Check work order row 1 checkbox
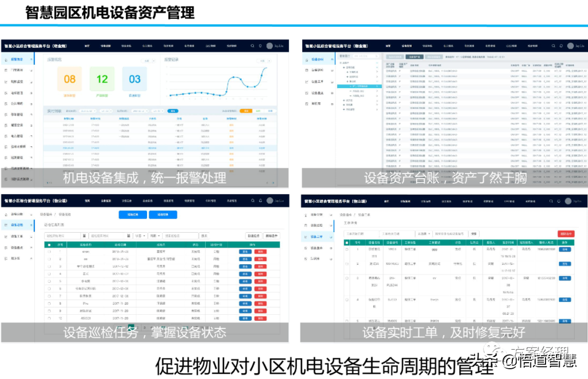This screenshot has width=588, height=379. (346, 249)
